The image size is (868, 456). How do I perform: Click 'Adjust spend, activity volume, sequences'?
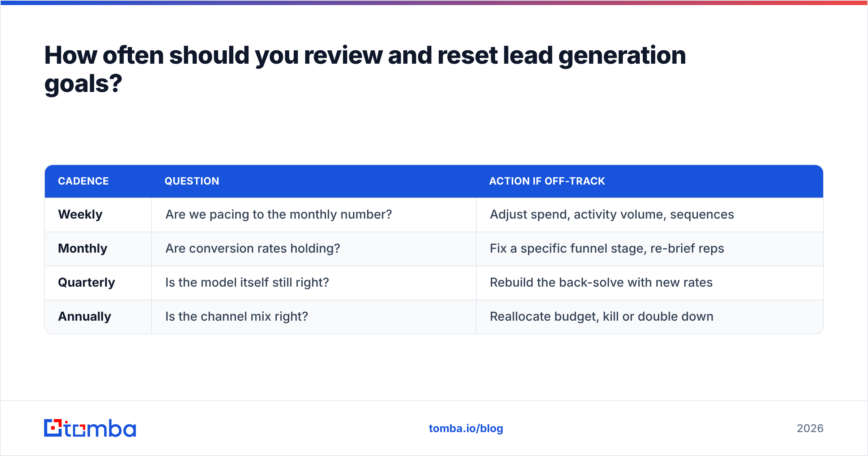pyautogui.click(x=612, y=215)
